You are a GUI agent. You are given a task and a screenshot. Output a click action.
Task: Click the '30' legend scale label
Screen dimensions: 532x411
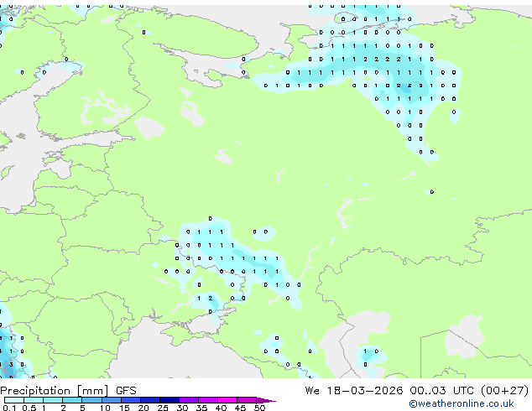[182, 408]
